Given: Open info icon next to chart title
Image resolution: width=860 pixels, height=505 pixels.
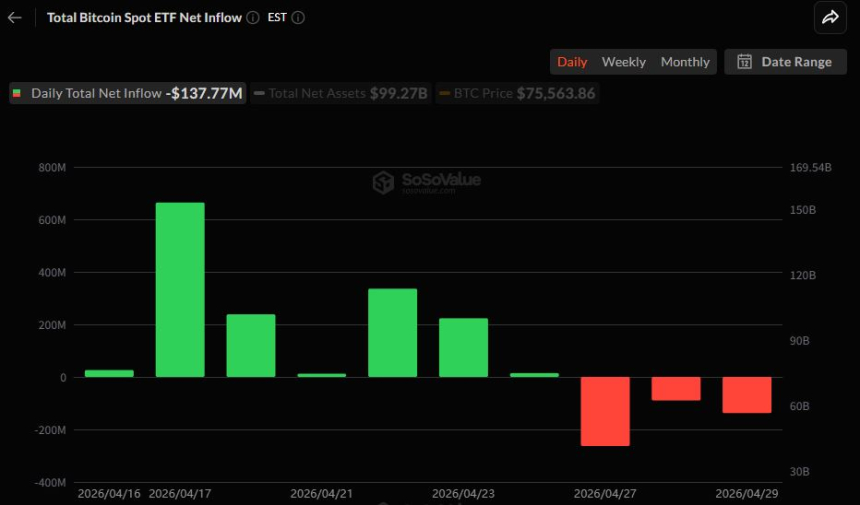Looking at the screenshot, I should tap(252, 17).
